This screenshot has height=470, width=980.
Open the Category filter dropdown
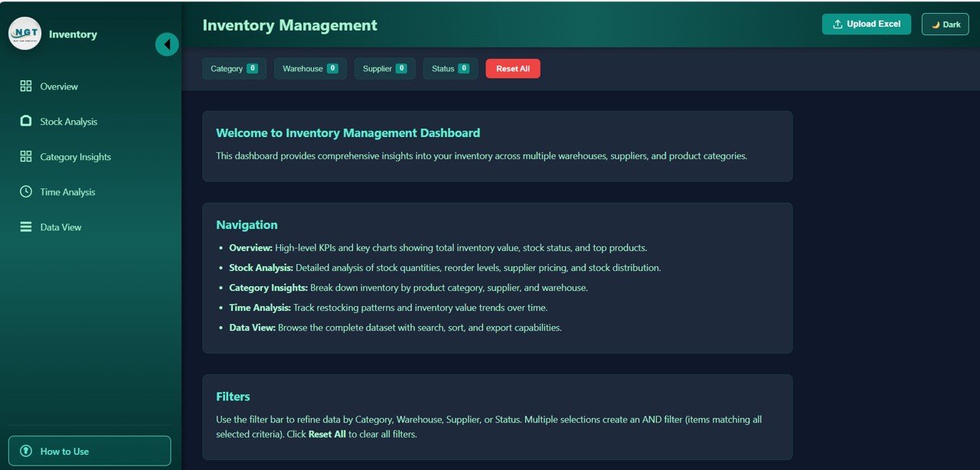point(234,69)
